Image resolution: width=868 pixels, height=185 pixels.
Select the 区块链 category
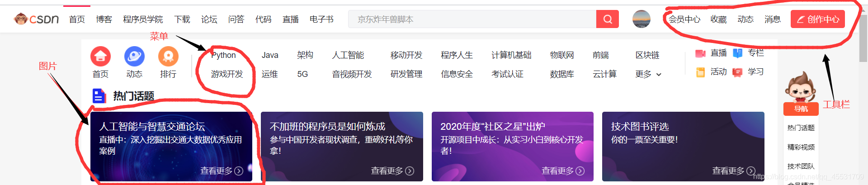click(647, 55)
